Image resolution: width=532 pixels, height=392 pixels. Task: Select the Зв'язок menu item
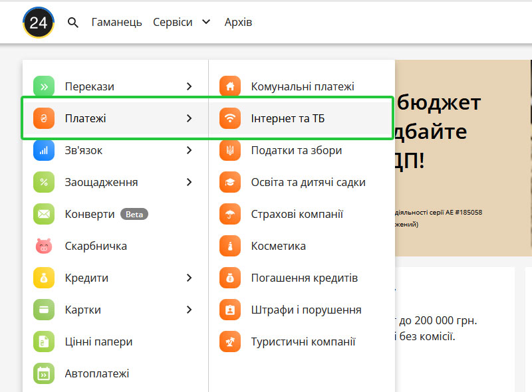coord(84,150)
